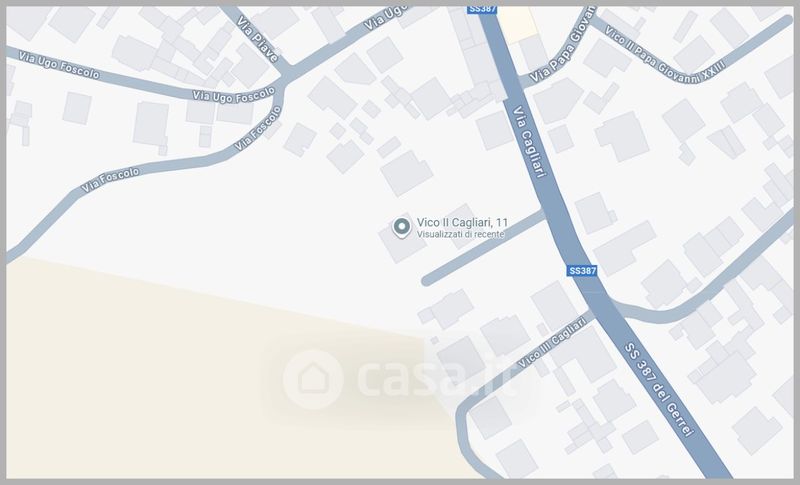This screenshot has width=800, height=485.
Task: Click the dead-end Vico II Cagliari road
Action: pyautogui.click(x=484, y=247)
